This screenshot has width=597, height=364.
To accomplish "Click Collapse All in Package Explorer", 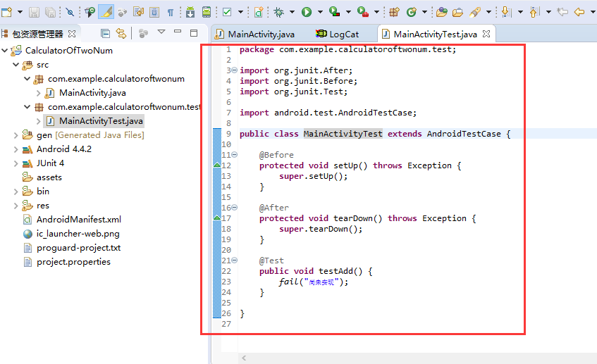I will (106, 34).
